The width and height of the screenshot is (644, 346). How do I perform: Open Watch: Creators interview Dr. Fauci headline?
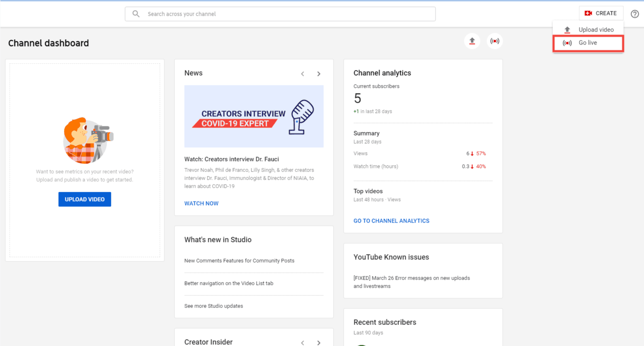[x=232, y=159]
